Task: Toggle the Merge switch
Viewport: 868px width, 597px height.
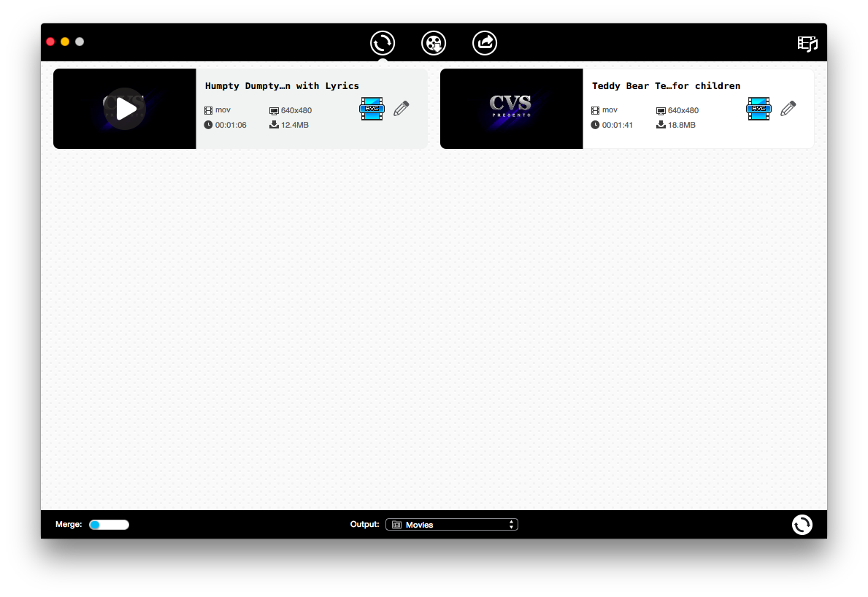Action: pos(109,525)
